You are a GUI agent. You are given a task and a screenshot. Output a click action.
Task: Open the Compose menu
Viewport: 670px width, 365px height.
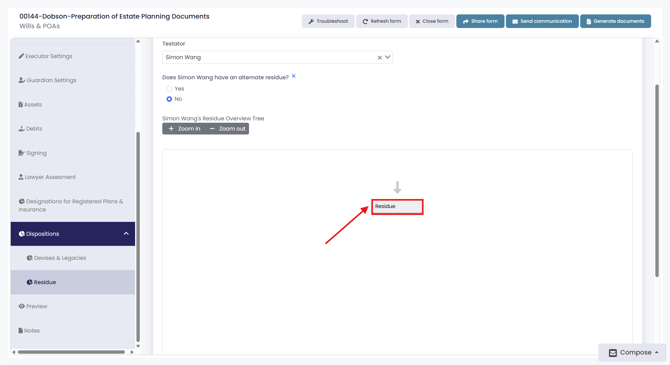[x=632, y=353]
